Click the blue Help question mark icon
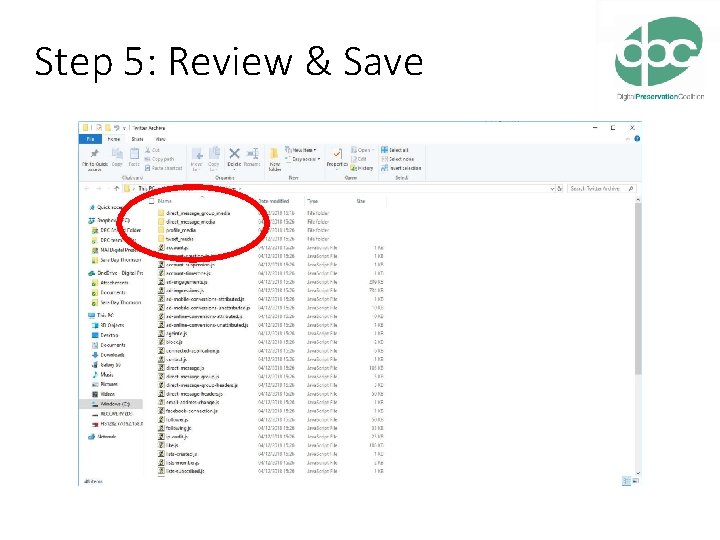Screen dimensions: 720x540 pyautogui.click(x=637, y=139)
